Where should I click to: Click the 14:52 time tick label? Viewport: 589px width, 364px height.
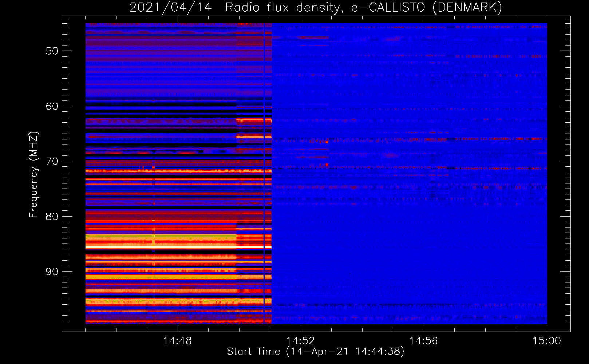coord(300,341)
